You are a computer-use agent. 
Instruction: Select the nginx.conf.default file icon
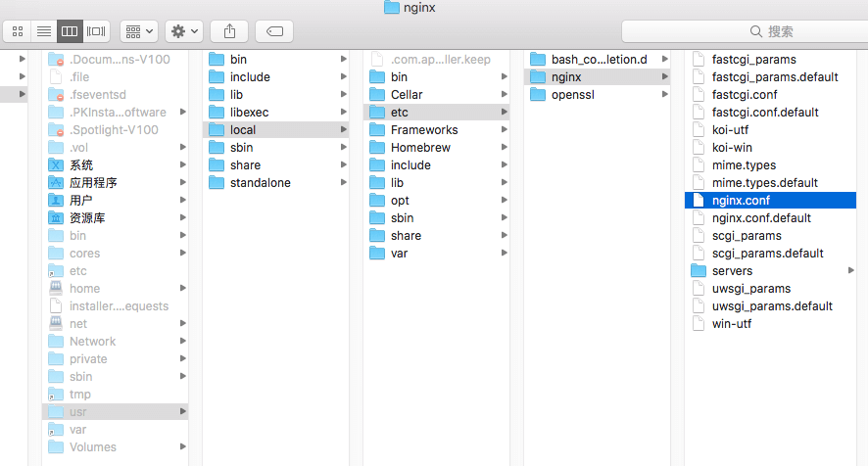point(699,218)
